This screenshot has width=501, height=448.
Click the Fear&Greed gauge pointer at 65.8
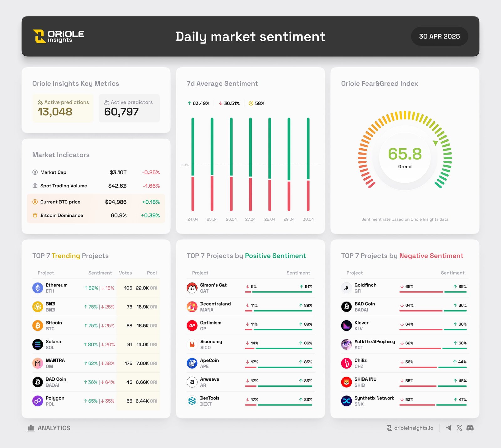pyautogui.click(x=435, y=142)
